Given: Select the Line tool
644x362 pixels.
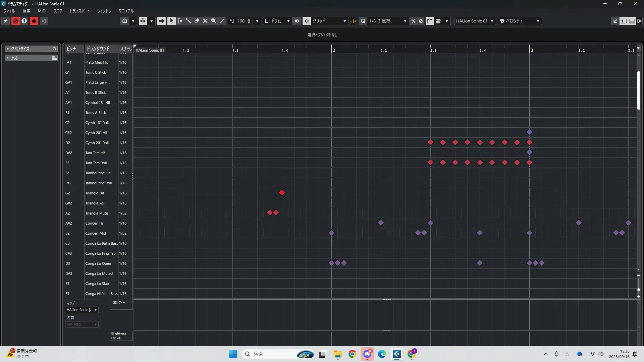Looking at the screenshot, I should [222, 21].
